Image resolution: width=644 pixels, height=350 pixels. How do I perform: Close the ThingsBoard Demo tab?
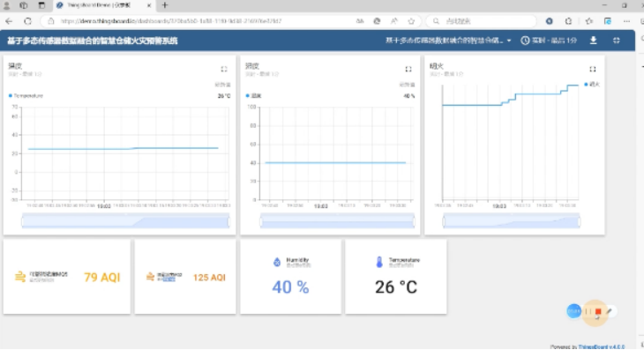[x=149, y=5]
